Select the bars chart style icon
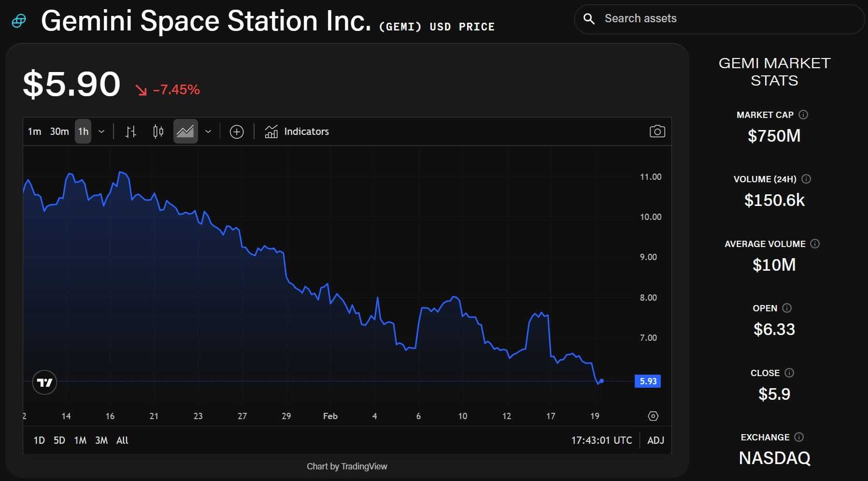Image resolution: width=868 pixels, height=481 pixels. point(130,131)
